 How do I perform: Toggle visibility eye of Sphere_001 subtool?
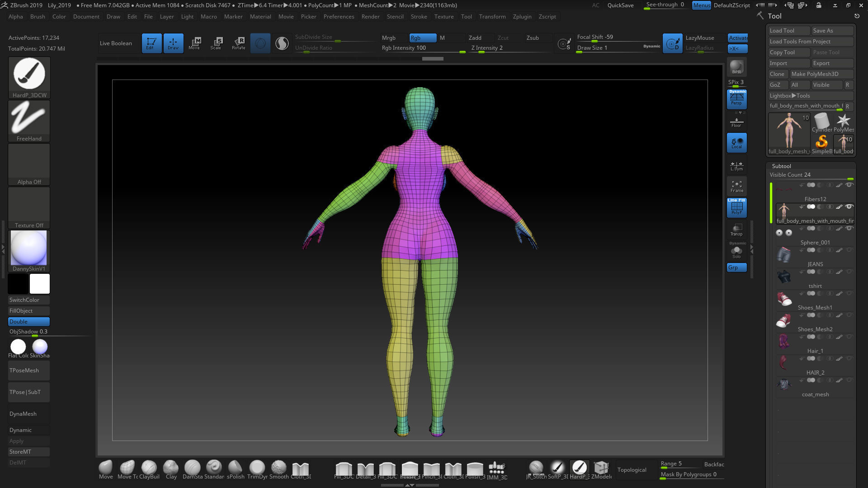849,228
